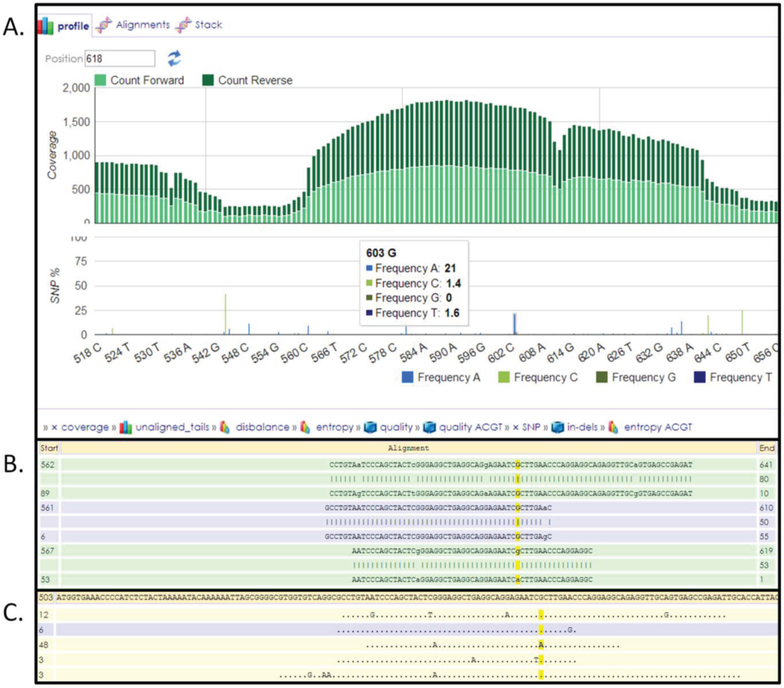Viewport: 784px width, 688px height.
Task: Click the DNA icon beside Alignments
Action: click(104, 25)
